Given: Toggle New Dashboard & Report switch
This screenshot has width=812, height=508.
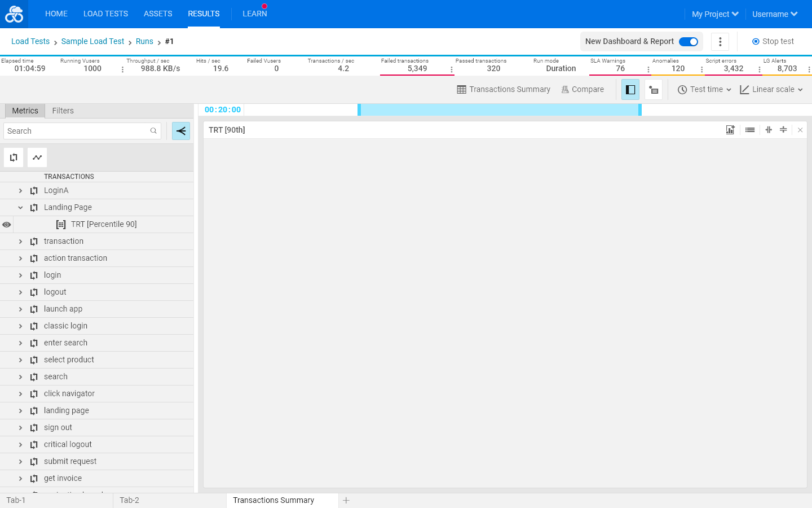Looking at the screenshot, I should (x=689, y=42).
